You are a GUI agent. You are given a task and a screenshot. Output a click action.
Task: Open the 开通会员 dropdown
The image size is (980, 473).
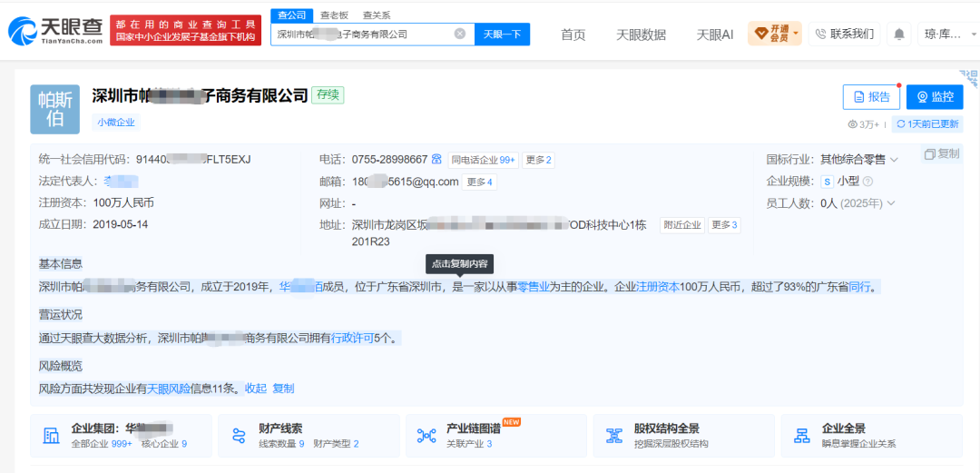click(775, 34)
